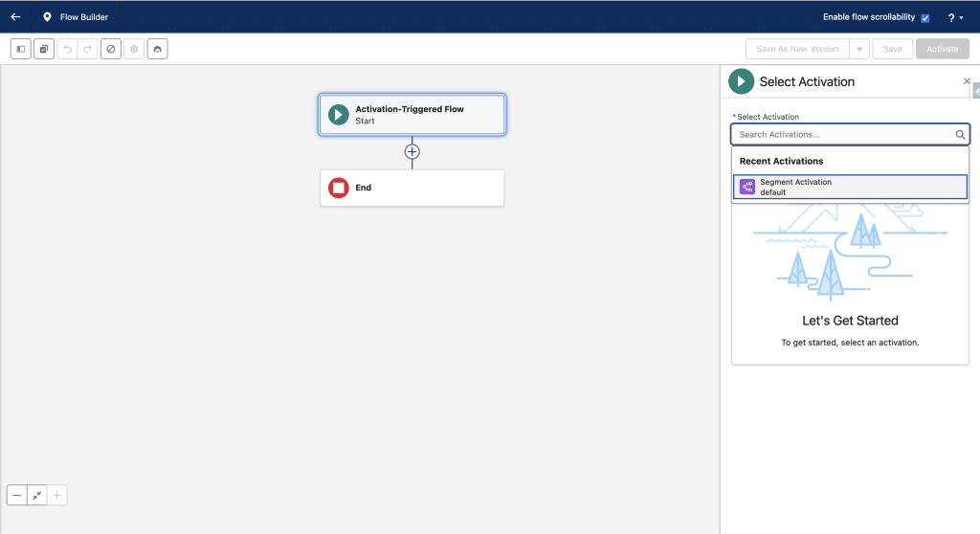Click the circle-slash icon in the toolbar
This screenshot has width=980, height=534.
click(x=111, y=49)
